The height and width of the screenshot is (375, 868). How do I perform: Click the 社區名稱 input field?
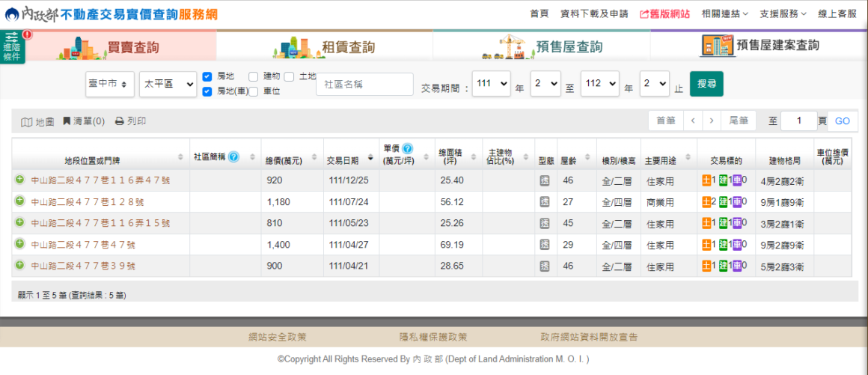point(365,84)
